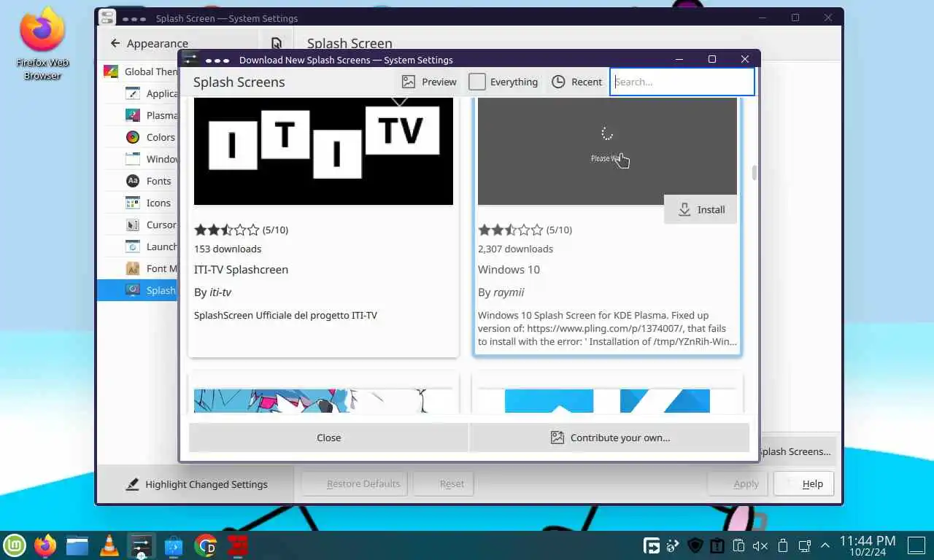The height and width of the screenshot is (560, 934).
Task: Open FileZilla red taskbar icon
Action: pyautogui.click(x=237, y=545)
